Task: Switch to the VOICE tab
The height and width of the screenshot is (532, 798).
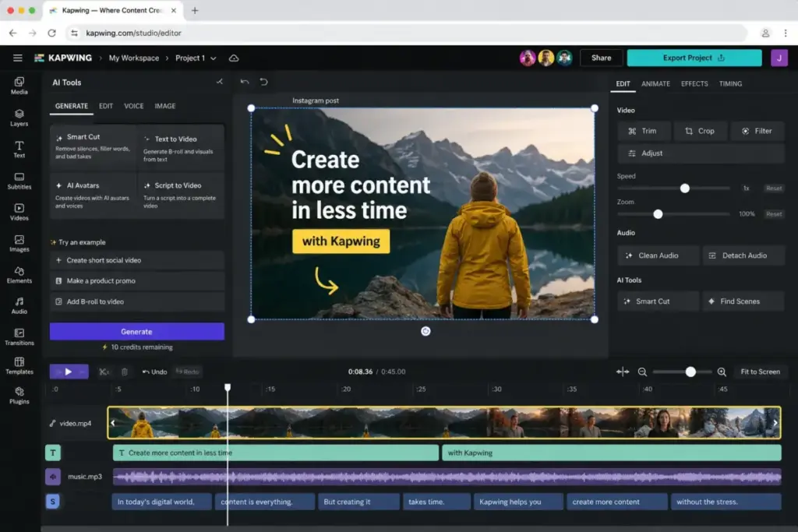Action: coord(134,106)
